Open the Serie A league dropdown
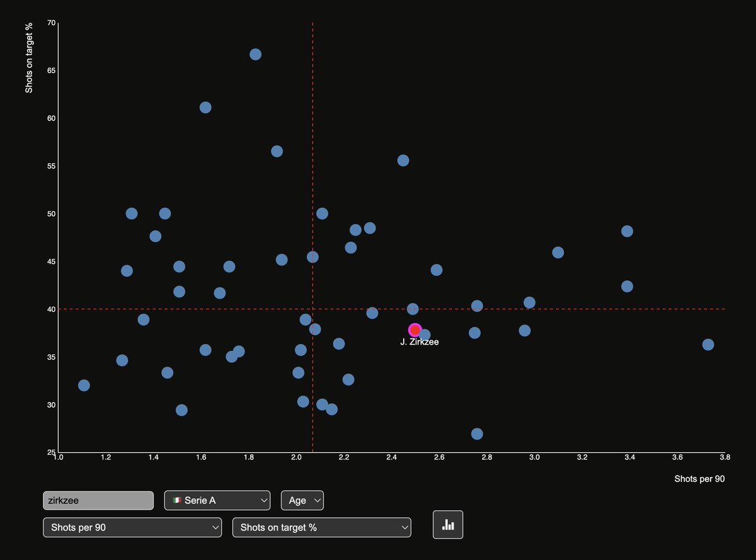 217,500
